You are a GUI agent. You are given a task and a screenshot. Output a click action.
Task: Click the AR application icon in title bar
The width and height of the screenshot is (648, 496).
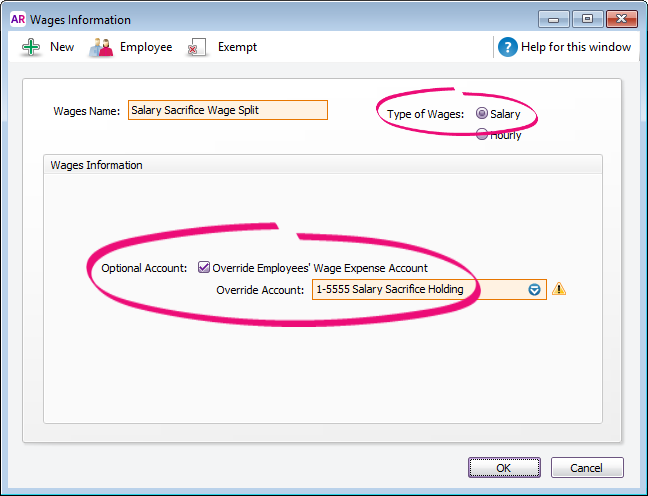[17, 19]
